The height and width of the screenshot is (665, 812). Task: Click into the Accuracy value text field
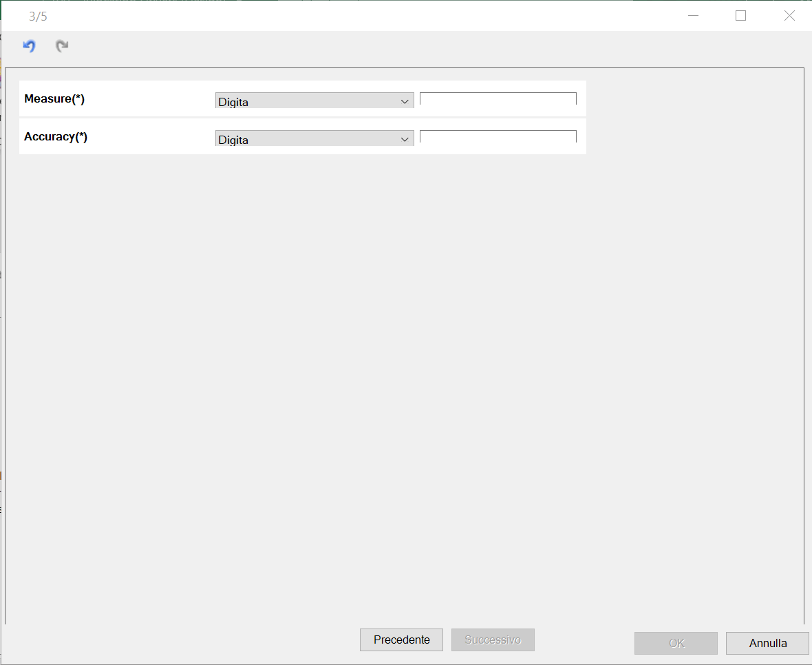(498, 137)
